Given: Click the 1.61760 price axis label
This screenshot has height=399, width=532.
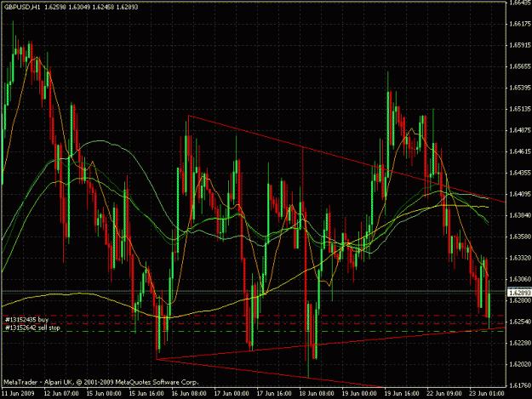Looking at the screenshot, I should 520,385.
